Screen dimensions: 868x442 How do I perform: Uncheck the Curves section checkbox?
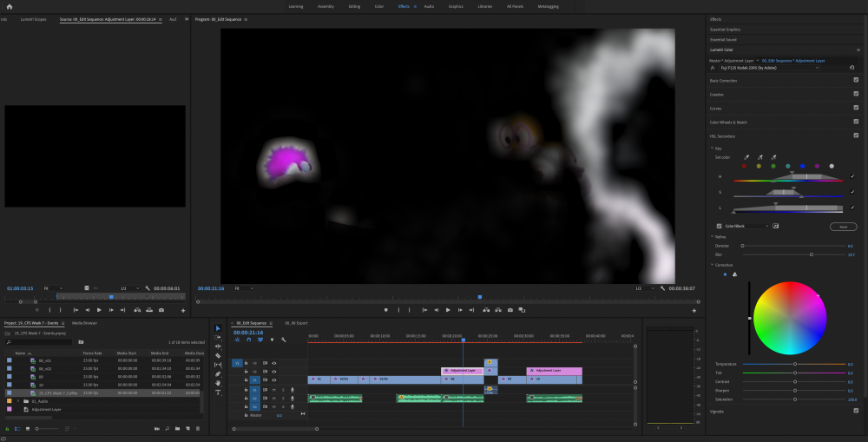tap(856, 108)
